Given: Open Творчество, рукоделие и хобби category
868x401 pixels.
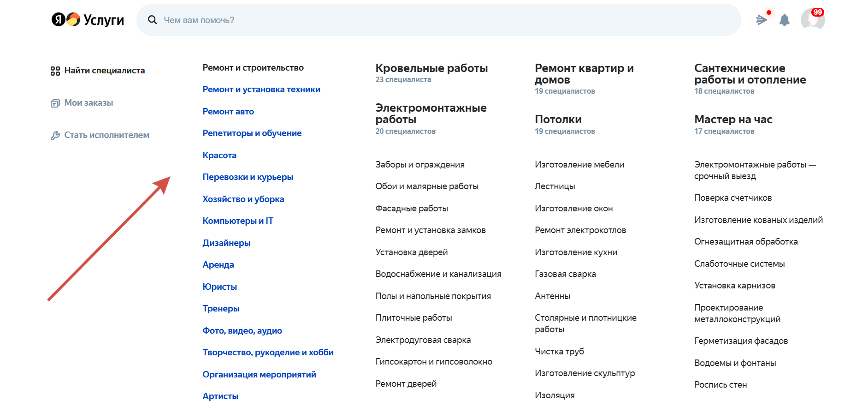Looking at the screenshot, I should pos(268,353).
